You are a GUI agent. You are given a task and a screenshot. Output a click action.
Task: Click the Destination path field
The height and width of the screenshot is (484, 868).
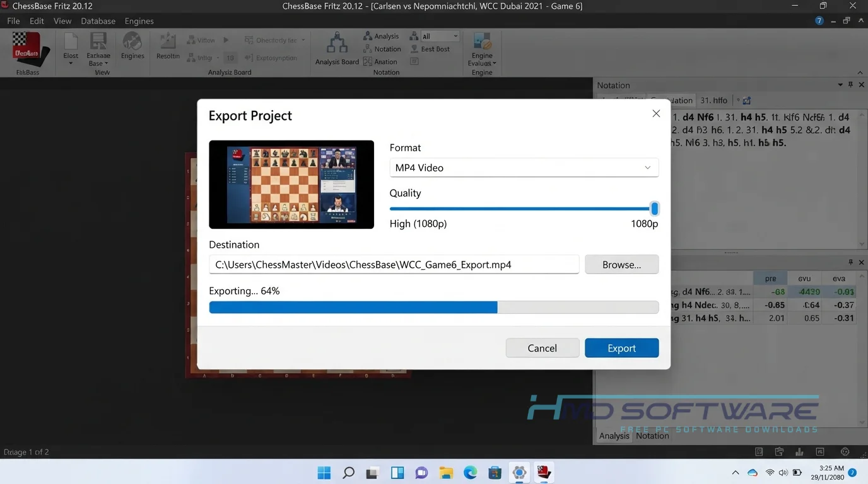[x=394, y=265]
